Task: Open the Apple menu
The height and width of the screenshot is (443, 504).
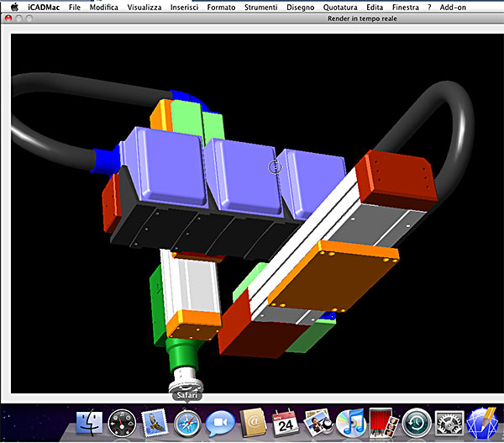Action: (x=14, y=7)
